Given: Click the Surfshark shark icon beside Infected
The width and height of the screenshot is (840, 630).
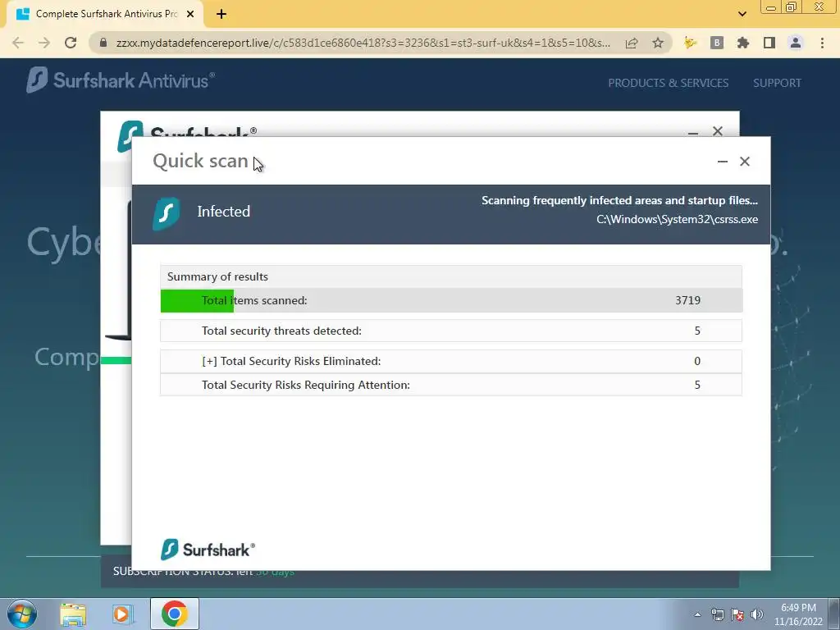Looking at the screenshot, I should click(166, 214).
